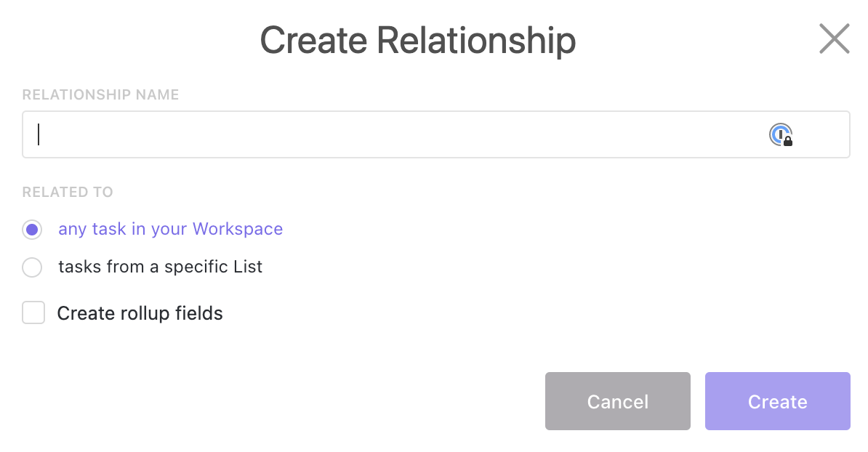Click the blinking text cursor in the name input
This screenshot has height=452, width=868.
pos(39,134)
